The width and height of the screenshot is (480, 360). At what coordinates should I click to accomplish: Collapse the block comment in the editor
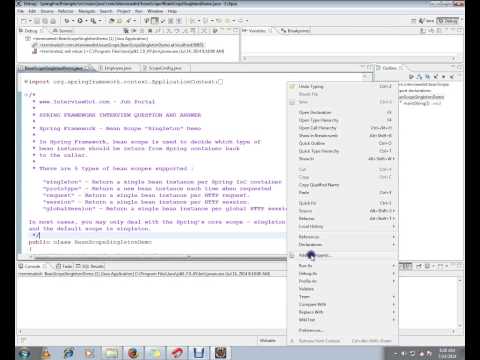pos(26,95)
